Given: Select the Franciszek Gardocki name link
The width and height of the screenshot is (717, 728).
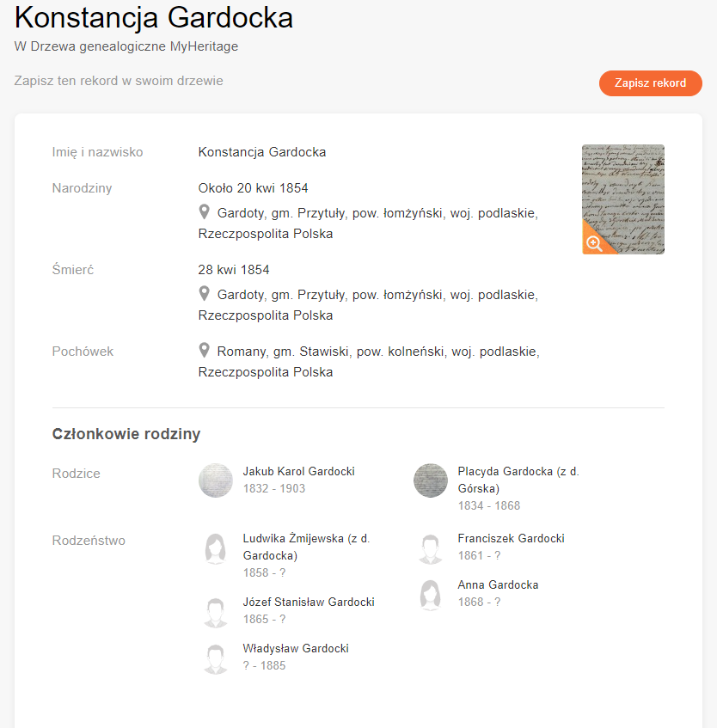Looking at the screenshot, I should (511, 539).
